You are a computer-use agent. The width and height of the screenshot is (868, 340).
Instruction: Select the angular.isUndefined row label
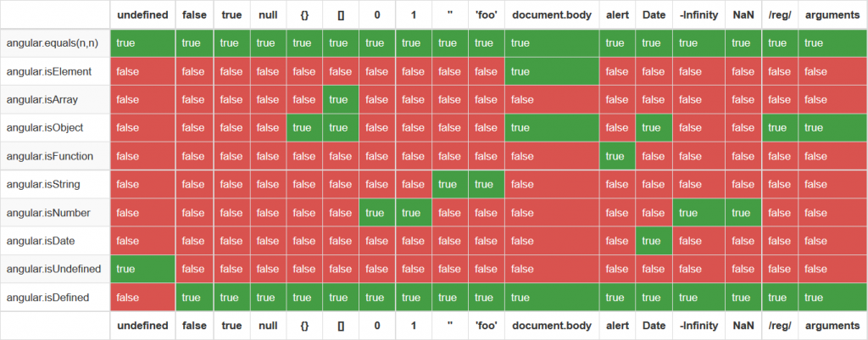55,269
